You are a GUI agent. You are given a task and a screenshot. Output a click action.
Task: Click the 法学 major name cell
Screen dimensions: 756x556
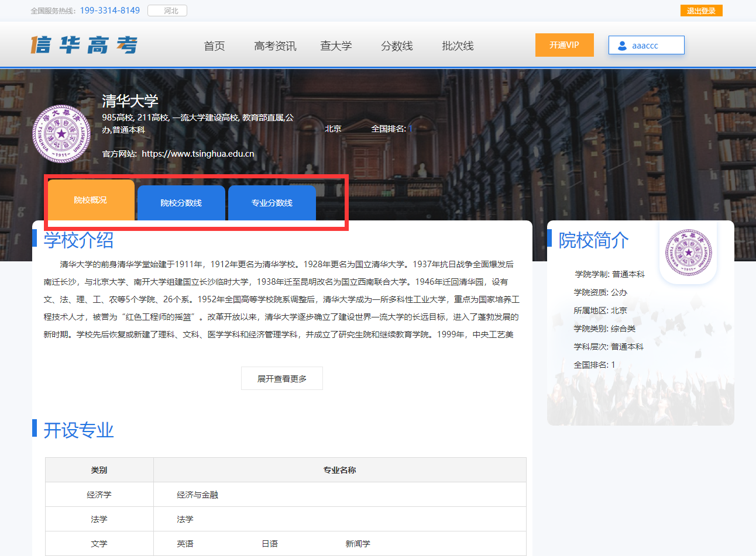[x=185, y=519]
